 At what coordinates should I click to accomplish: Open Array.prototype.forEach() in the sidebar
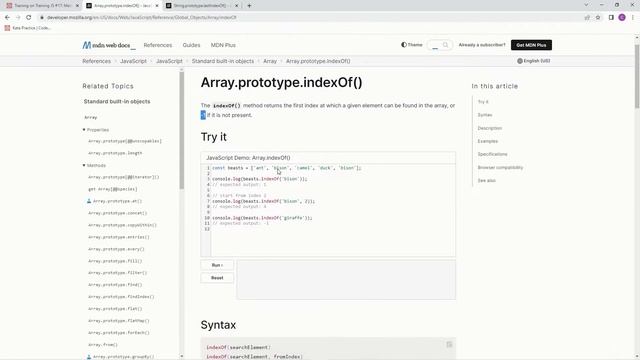(x=119, y=333)
